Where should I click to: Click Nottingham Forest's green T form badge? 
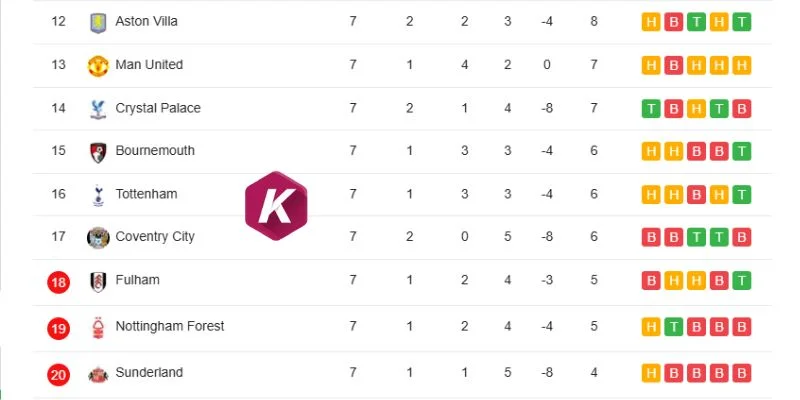click(x=673, y=327)
